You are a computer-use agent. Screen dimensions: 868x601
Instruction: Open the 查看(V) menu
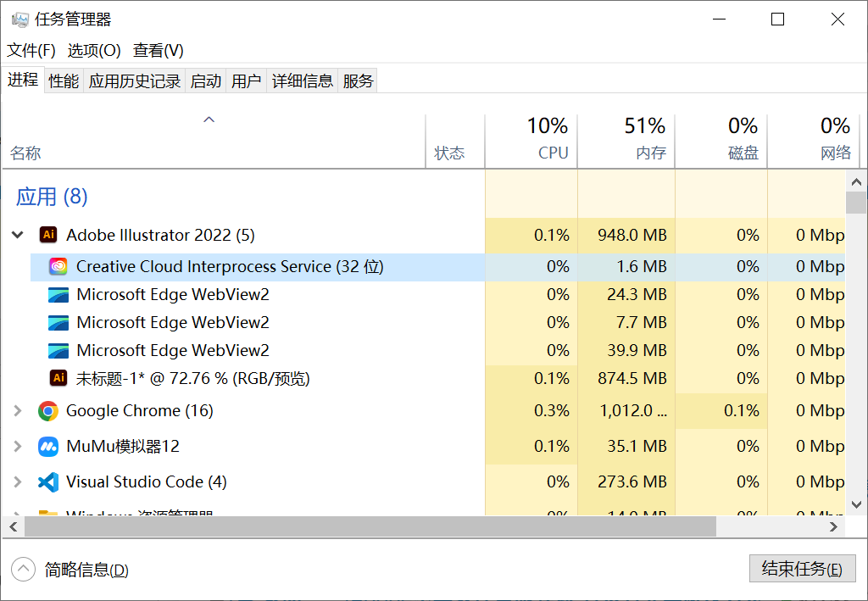(158, 50)
